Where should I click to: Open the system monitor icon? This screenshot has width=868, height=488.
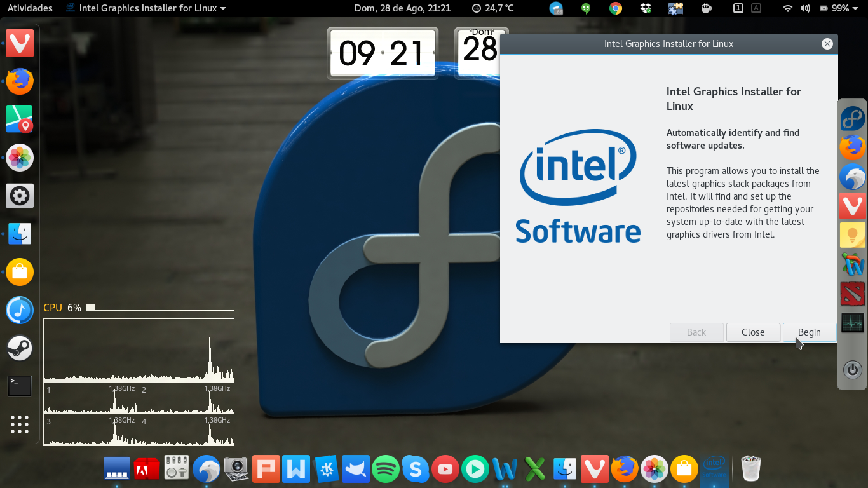[852, 323]
